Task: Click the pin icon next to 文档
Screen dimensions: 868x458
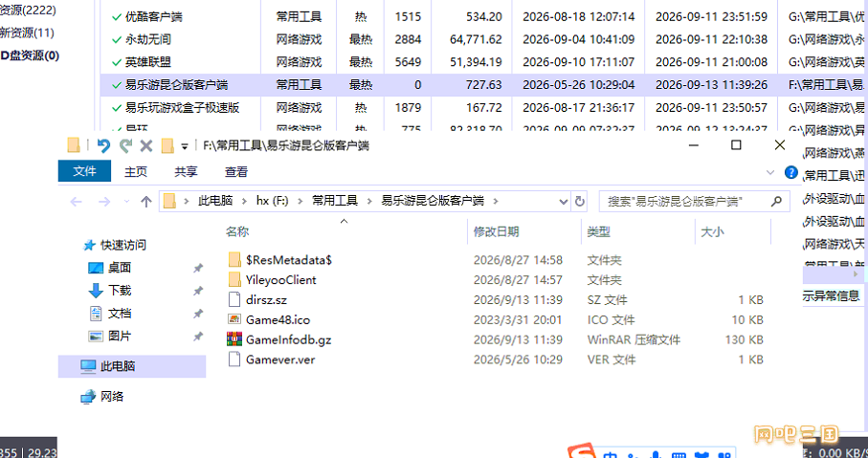Action: 197,315
